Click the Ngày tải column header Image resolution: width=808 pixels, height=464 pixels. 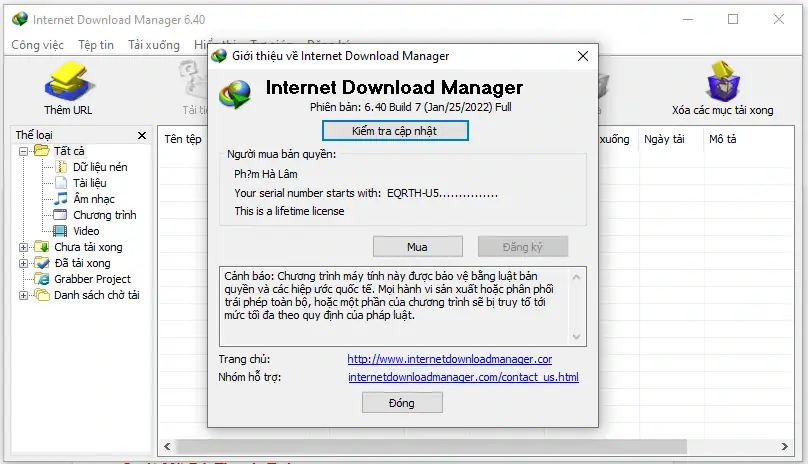[x=664, y=139]
